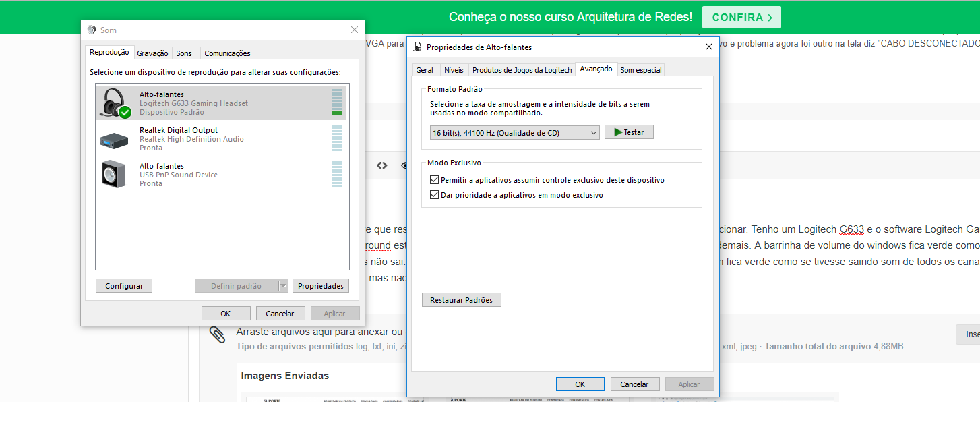Click the Configurar button
The width and height of the screenshot is (980, 437).
tap(124, 286)
